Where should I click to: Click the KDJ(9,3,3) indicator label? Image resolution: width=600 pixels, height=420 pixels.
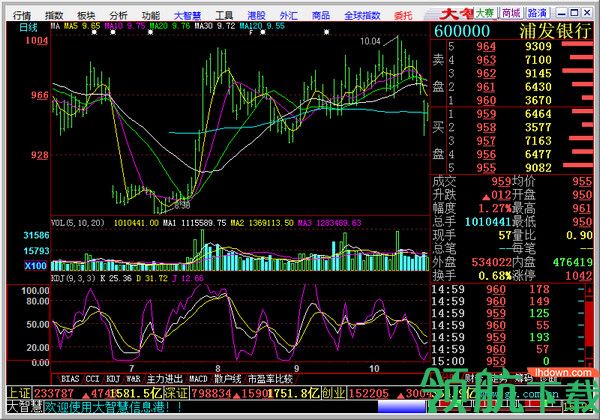(x=73, y=278)
